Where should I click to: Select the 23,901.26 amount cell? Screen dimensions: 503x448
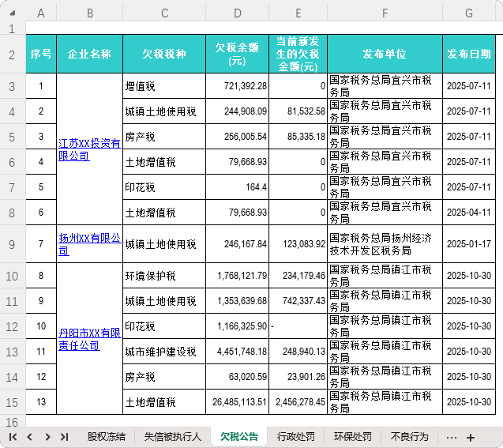[298, 377]
